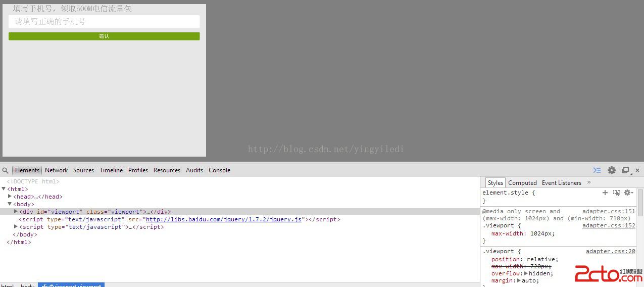Open the Timeline tab

coord(111,170)
